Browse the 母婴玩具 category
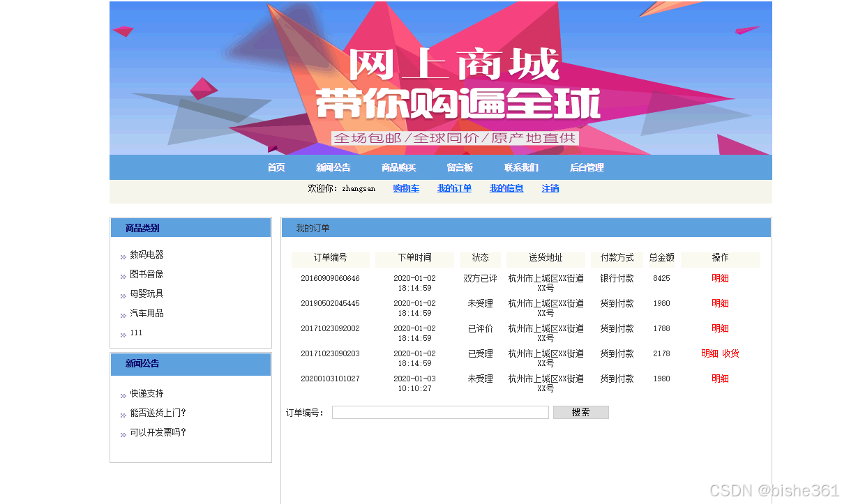842x504 pixels. 146,294
